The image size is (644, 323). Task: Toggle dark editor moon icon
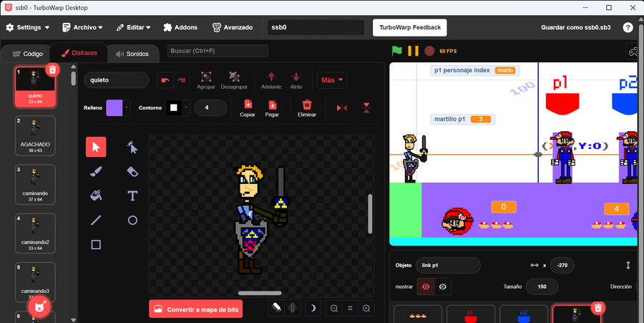click(313, 308)
